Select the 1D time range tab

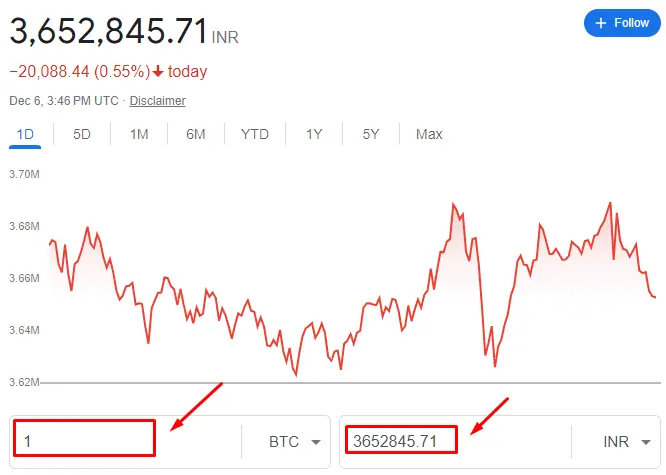(x=27, y=134)
